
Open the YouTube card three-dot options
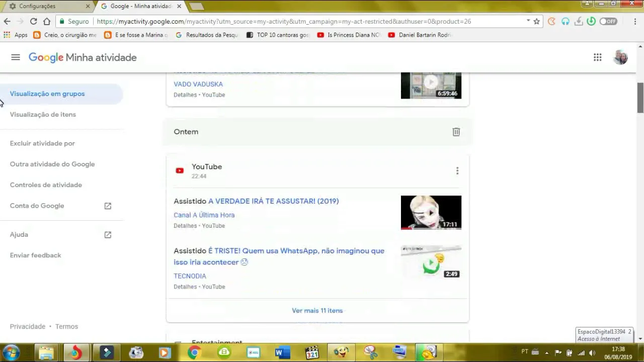click(x=457, y=171)
